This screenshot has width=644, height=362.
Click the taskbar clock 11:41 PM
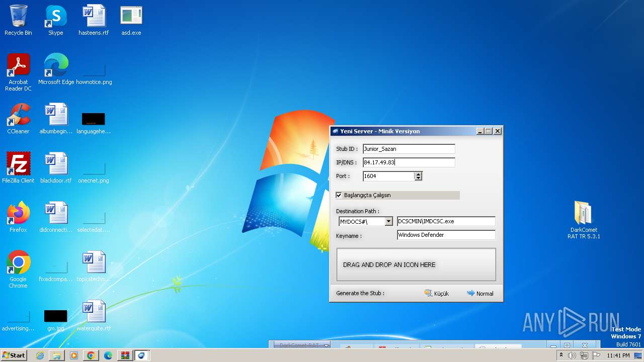[618, 355]
